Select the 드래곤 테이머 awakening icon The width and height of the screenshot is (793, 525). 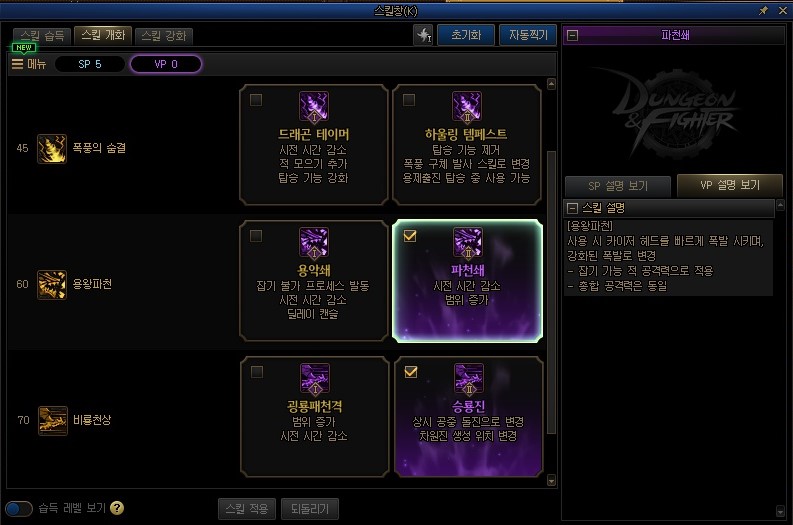tap(314, 107)
